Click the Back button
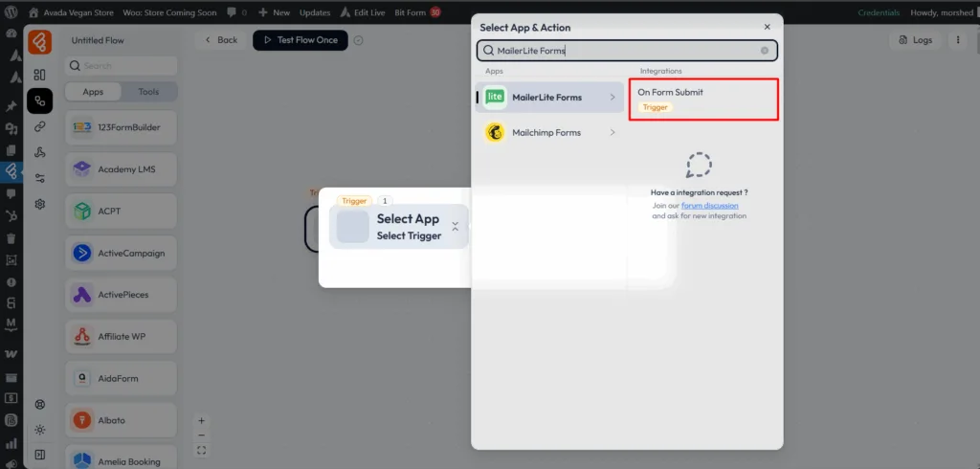This screenshot has width=980, height=469. [221, 40]
